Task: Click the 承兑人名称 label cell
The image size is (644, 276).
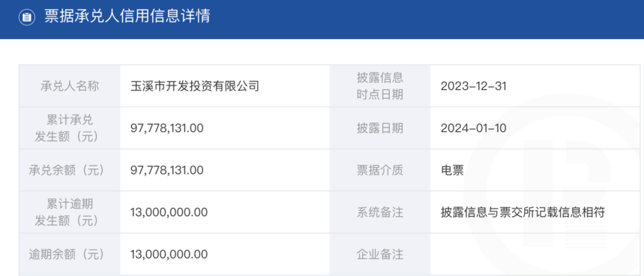Action: (x=70, y=85)
